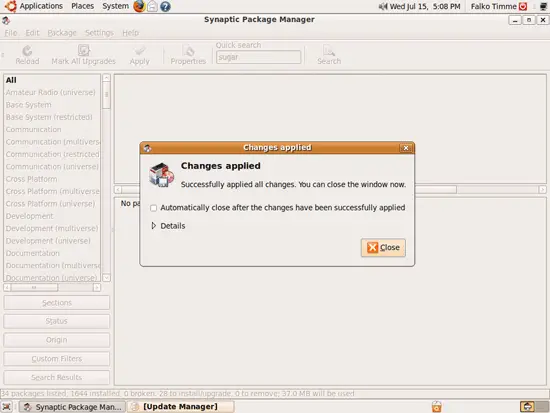Open the Edit menu
The height and width of the screenshot is (413, 550).
32,33
